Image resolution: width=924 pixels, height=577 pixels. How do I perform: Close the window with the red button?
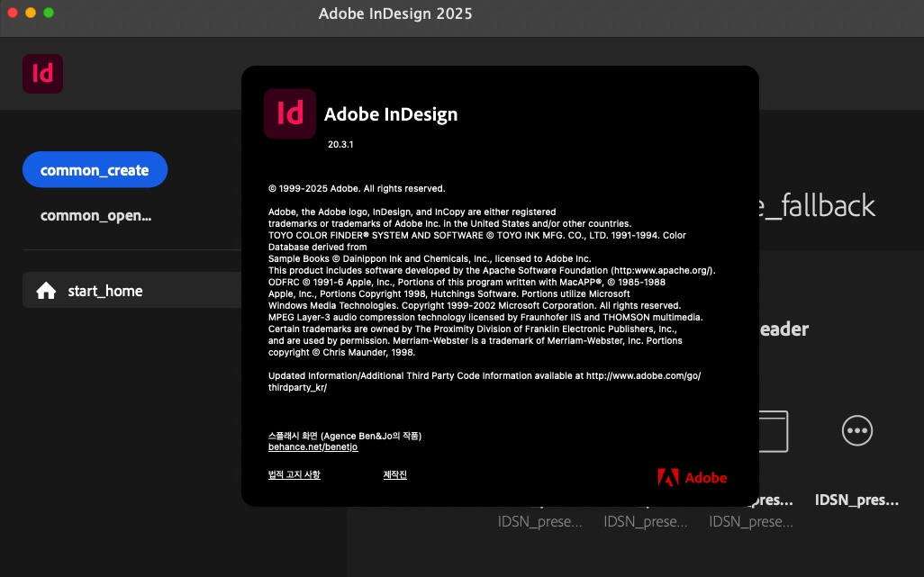pyautogui.click(x=13, y=13)
